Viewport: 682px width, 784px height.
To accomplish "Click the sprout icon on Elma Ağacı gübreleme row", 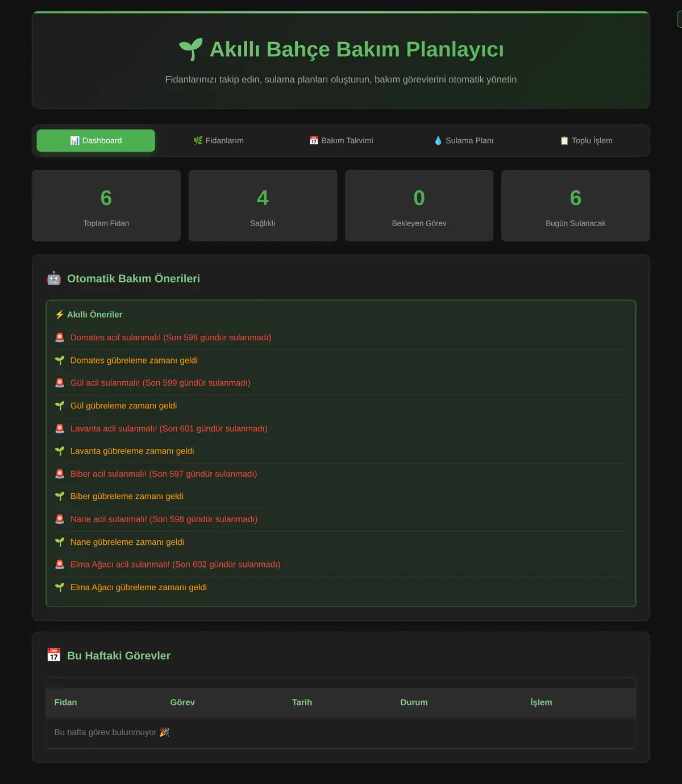I will pyautogui.click(x=60, y=587).
